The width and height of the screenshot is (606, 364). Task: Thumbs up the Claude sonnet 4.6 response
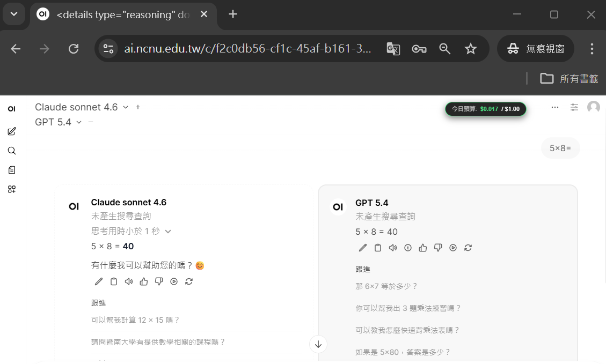144,281
